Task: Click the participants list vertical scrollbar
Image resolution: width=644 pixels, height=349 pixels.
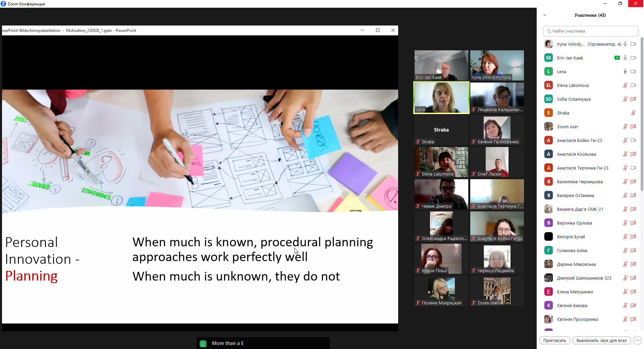Action: 642,114
